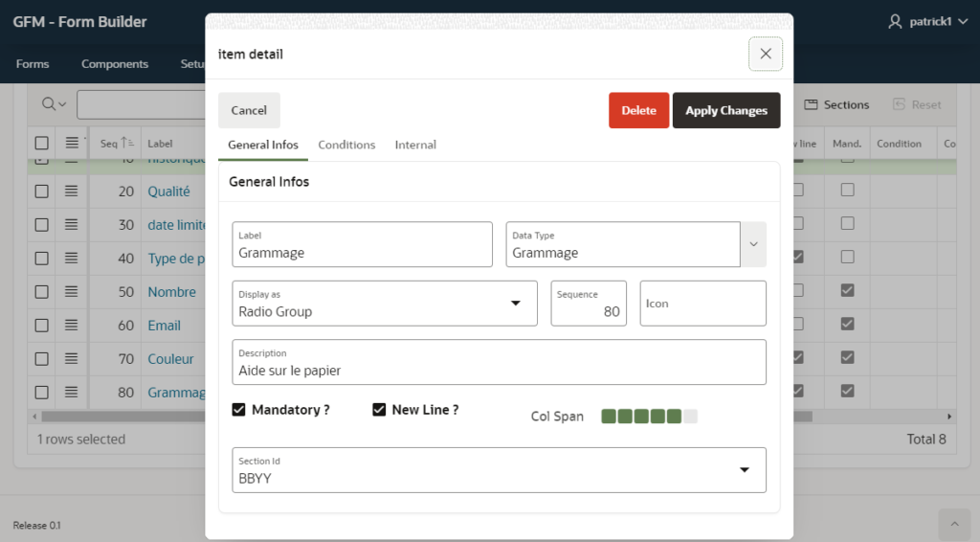
Task: Open the Forms menu
Action: click(x=33, y=64)
